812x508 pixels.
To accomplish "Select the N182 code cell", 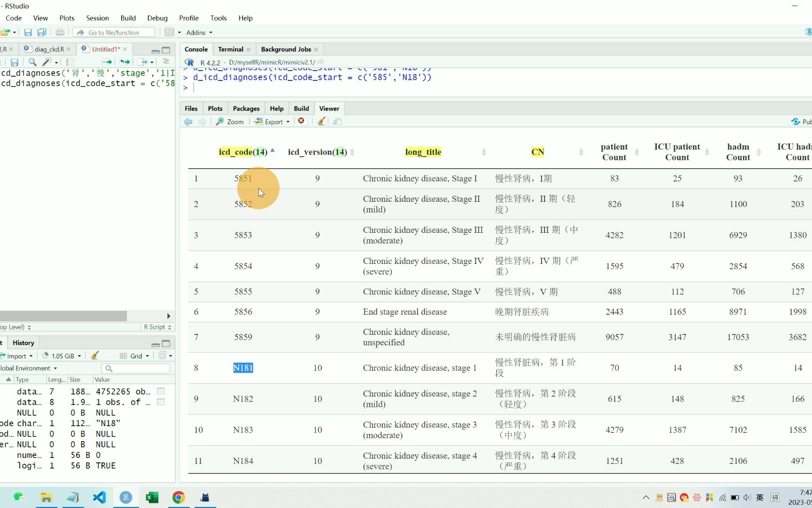I will [x=243, y=399].
